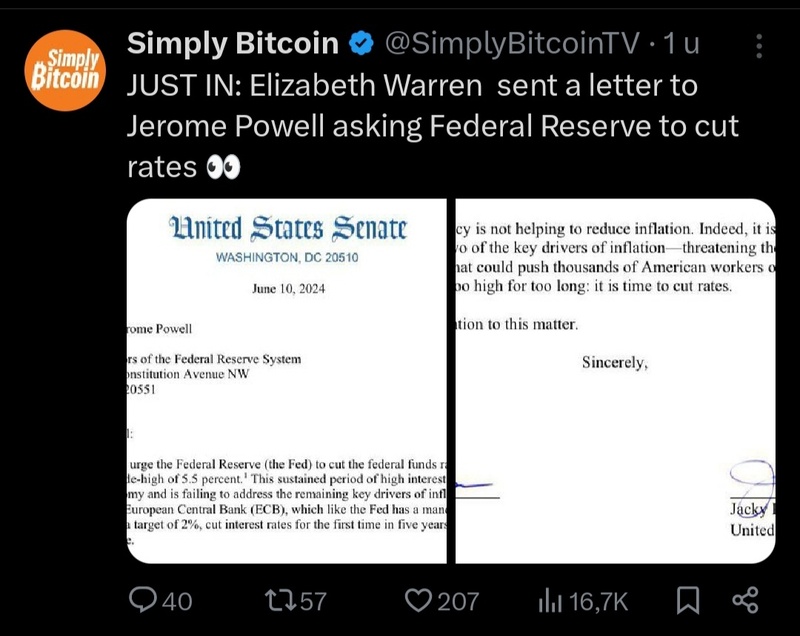Click the eyes emoji in the tweet
This screenshot has width=800, height=636.
(x=223, y=167)
